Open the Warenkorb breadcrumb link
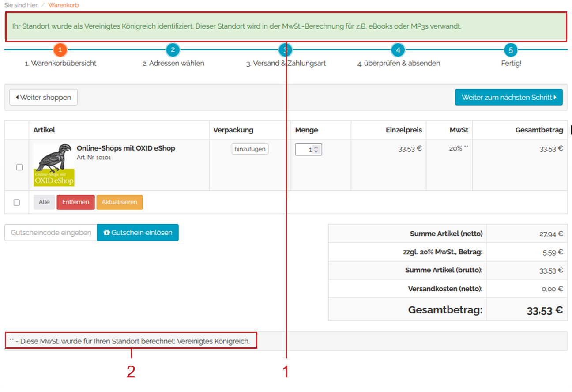 64,5
